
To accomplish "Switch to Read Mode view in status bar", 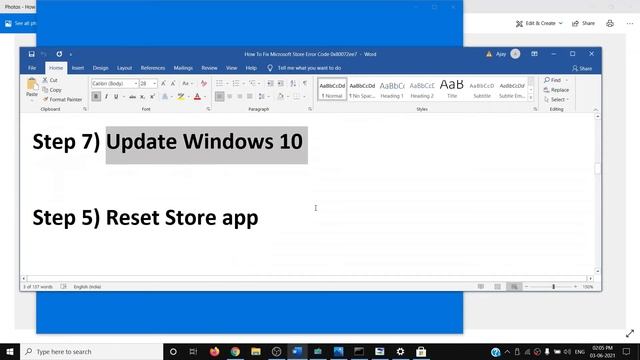I will tap(481, 287).
